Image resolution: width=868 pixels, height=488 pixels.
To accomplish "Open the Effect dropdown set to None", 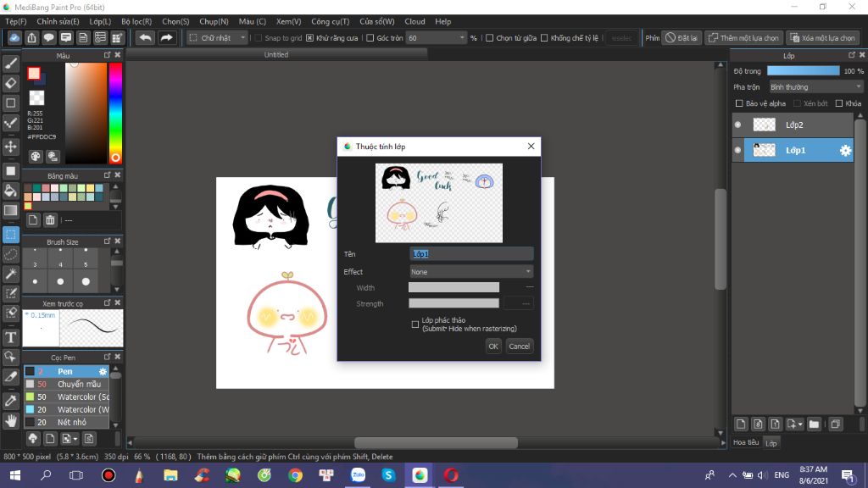I will pyautogui.click(x=471, y=272).
